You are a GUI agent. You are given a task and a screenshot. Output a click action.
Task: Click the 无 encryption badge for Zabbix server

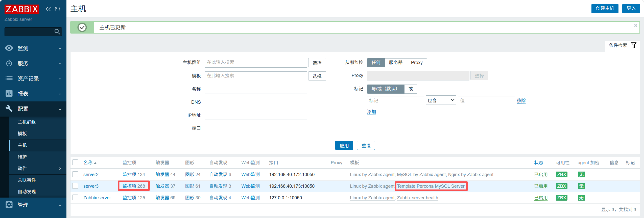(581, 198)
